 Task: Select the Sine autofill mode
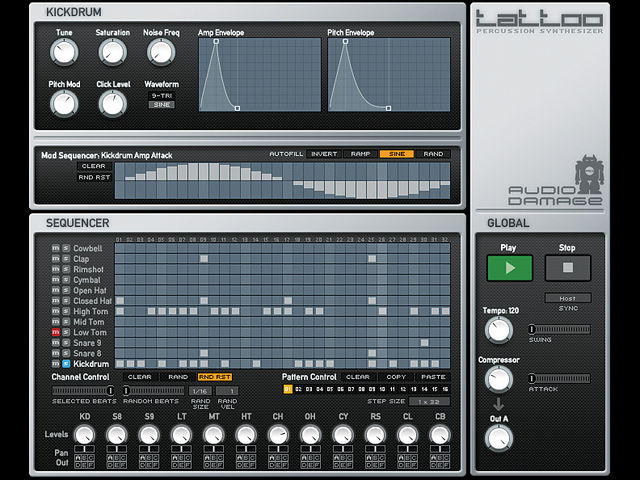[x=397, y=154]
